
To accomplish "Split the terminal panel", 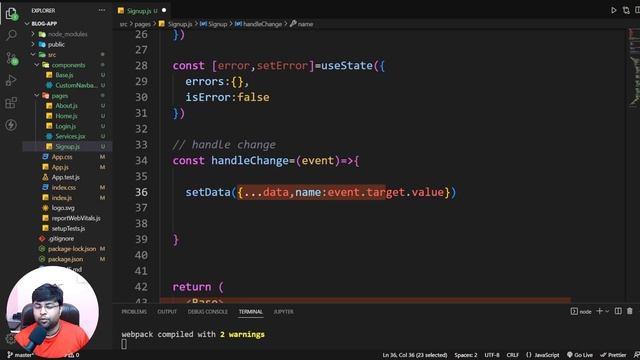I will click(618, 311).
